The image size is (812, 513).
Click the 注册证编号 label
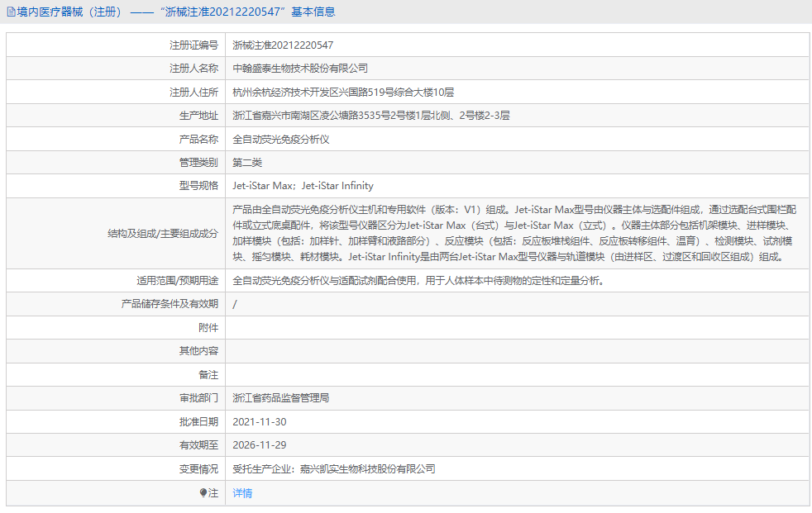click(193, 45)
